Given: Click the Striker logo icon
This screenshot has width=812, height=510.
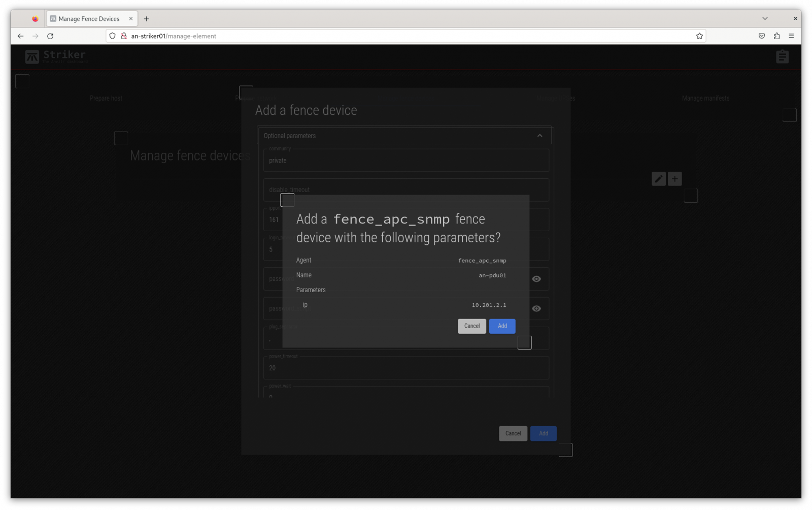Looking at the screenshot, I should (32, 57).
